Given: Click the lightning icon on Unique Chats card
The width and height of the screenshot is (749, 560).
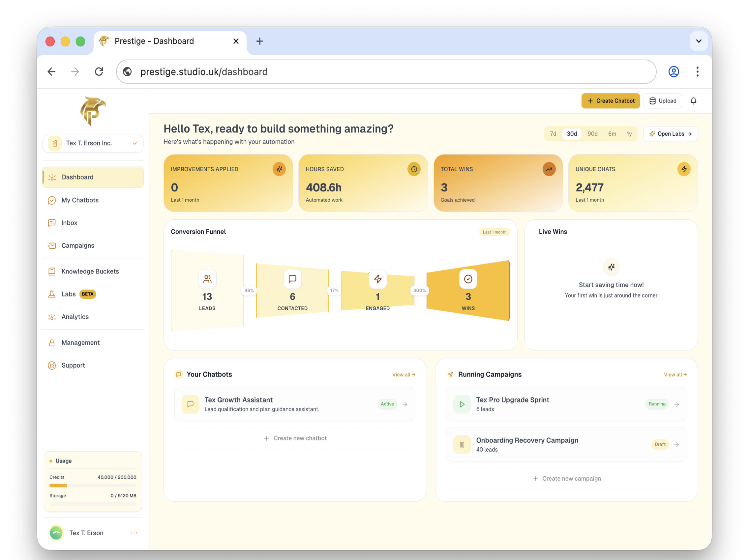Looking at the screenshot, I should tap(684, 169).
